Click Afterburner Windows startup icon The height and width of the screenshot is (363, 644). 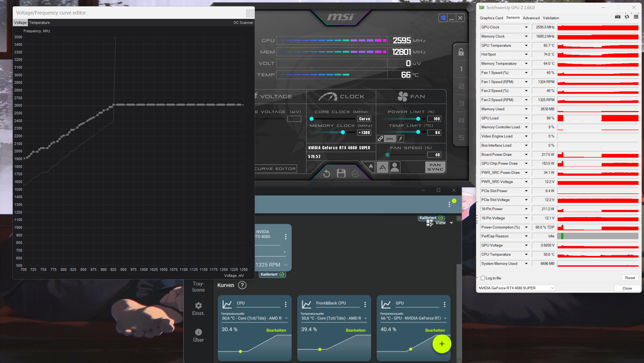[x=443, y=18]
